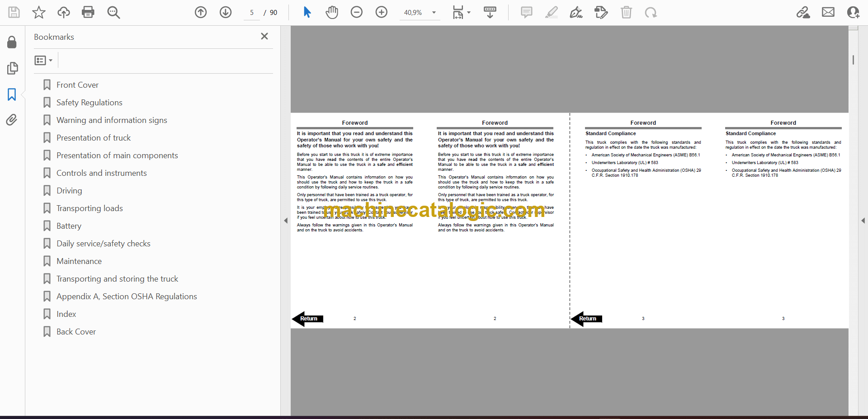
Task: Select the stamp tool icon
Action: click(601, 12)
